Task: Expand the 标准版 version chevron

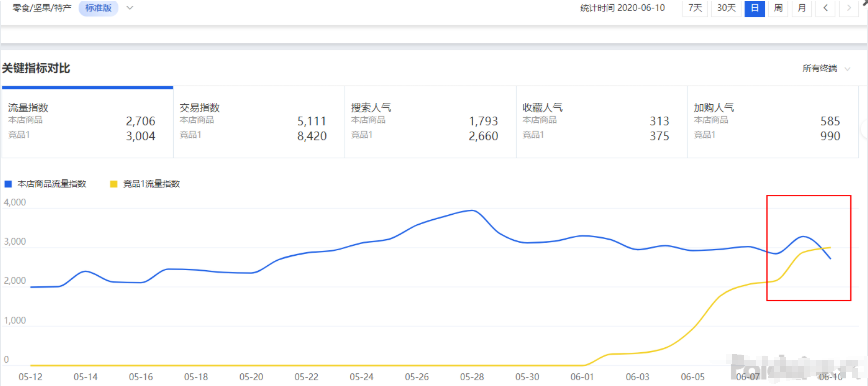Action: pyautogui.click(x=130, y=8)
